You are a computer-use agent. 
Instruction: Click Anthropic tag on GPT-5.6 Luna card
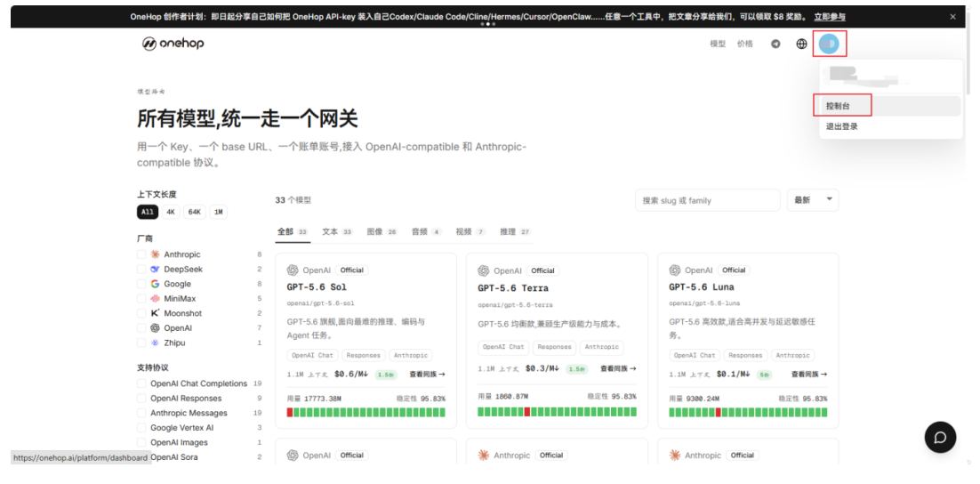click(792, 355)
